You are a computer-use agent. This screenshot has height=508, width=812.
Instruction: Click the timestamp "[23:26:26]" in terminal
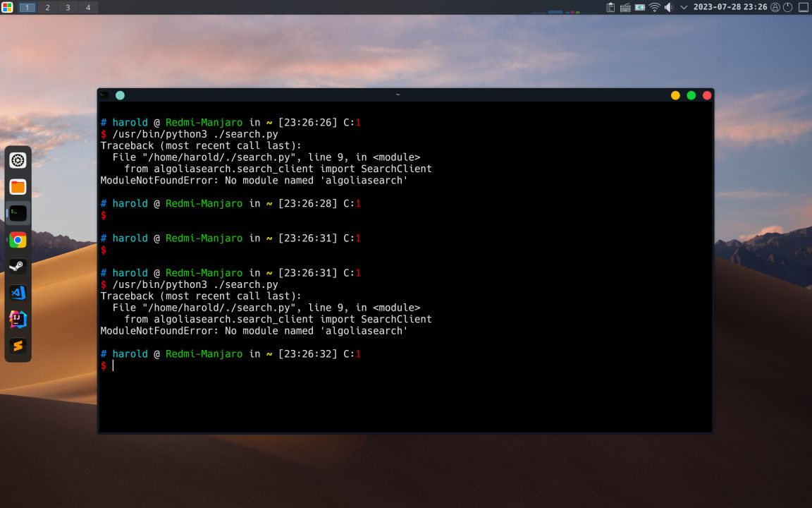pyautogui.click(x=307, y=123)
